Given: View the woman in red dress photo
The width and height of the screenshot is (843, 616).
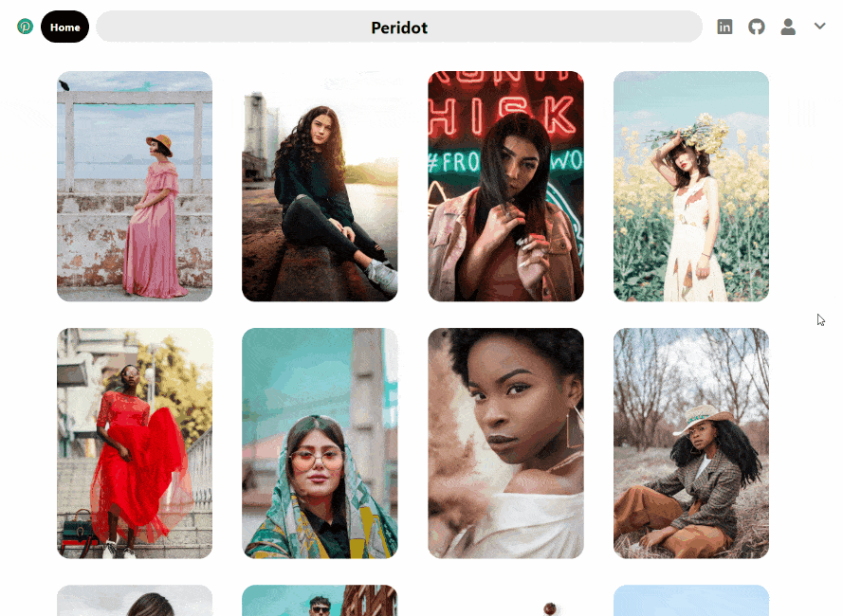Looking at the screenshot, I should click(x=135, y=443).
